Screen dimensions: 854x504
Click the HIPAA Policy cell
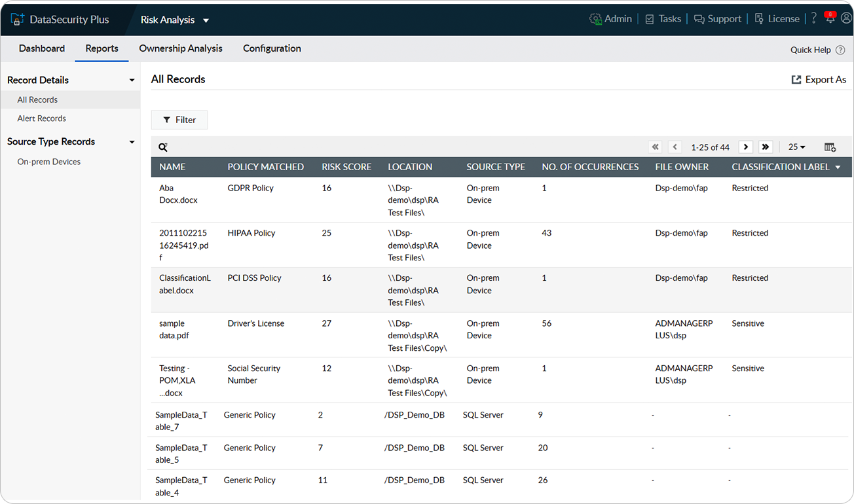(x=251, y=233)
